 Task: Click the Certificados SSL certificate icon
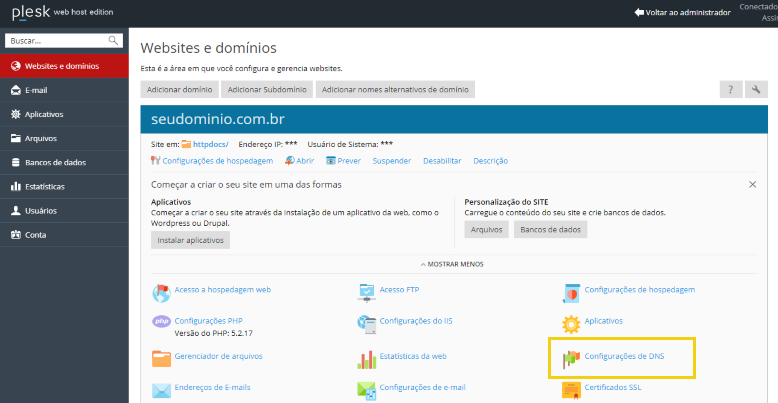tap(571, 391)
